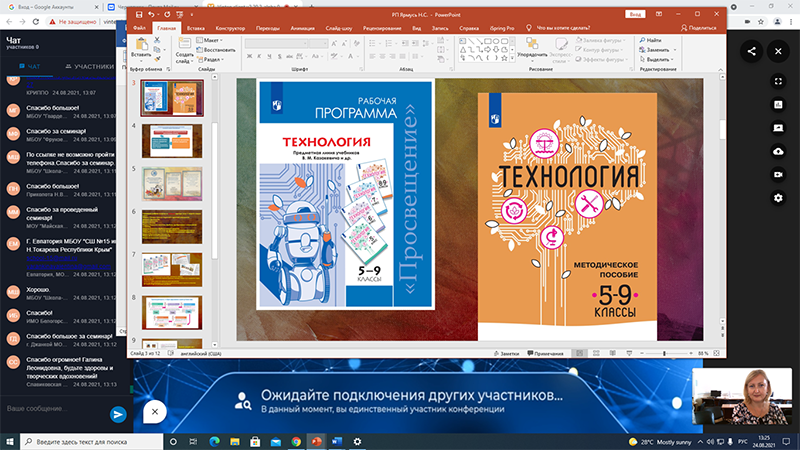Click the 'Ваше сообщение' chat input field

coord(55,409)
